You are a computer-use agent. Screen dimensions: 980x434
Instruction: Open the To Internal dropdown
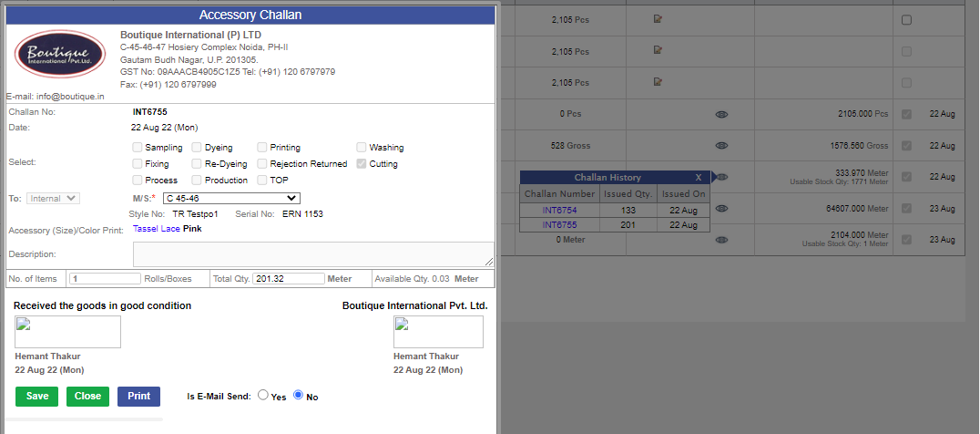(53, 198)
